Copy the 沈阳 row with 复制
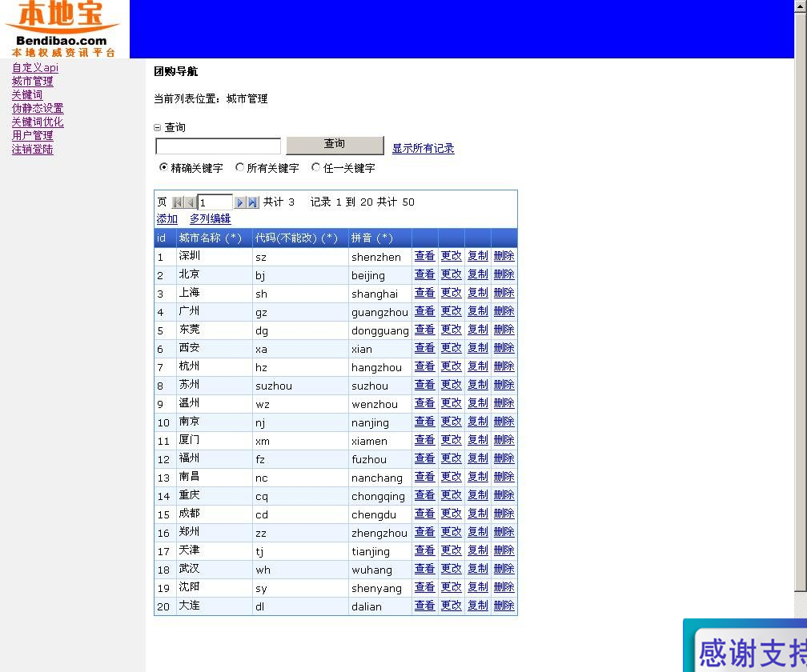The height and width of the screenshot is (672, 807). (x=478, y=587)
